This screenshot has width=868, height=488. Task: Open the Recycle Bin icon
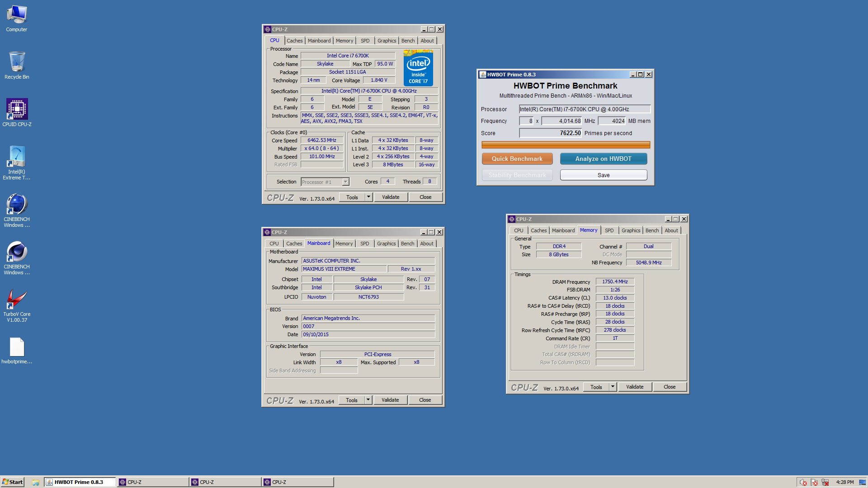17,66
